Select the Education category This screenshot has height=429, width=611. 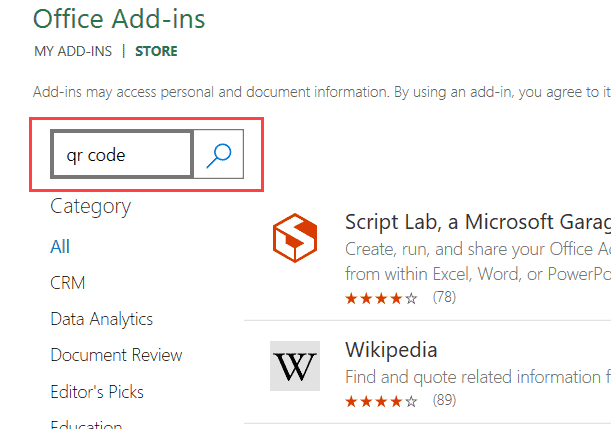pos(86,423)
